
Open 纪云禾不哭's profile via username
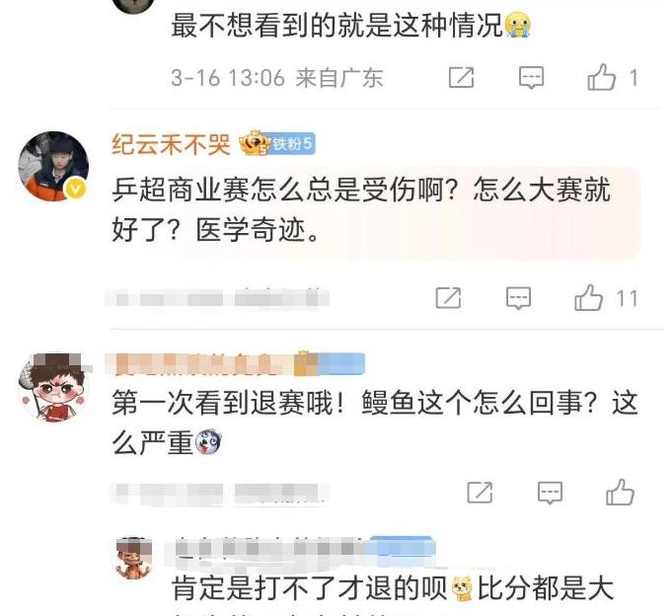pyautogui.click(x=171, y=144)
